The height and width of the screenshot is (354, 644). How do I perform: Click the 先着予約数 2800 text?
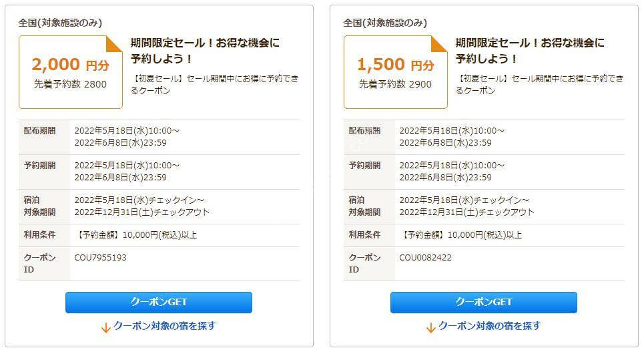click(x=70, y=84)
